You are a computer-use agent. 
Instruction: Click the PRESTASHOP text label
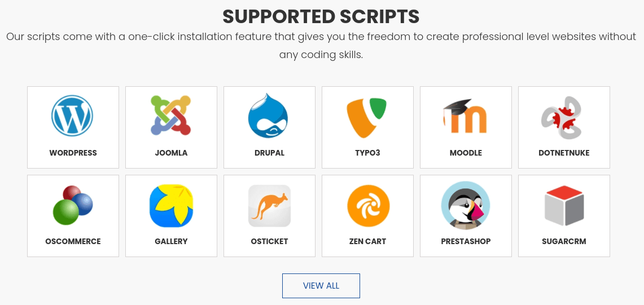tap(466, 241)
